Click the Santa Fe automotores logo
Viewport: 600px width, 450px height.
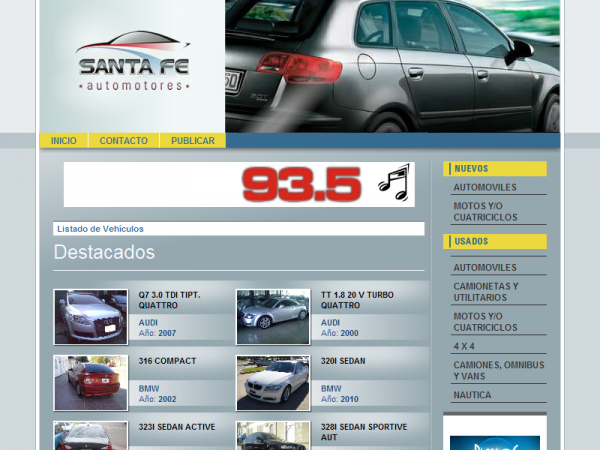(x=133, y=62)
